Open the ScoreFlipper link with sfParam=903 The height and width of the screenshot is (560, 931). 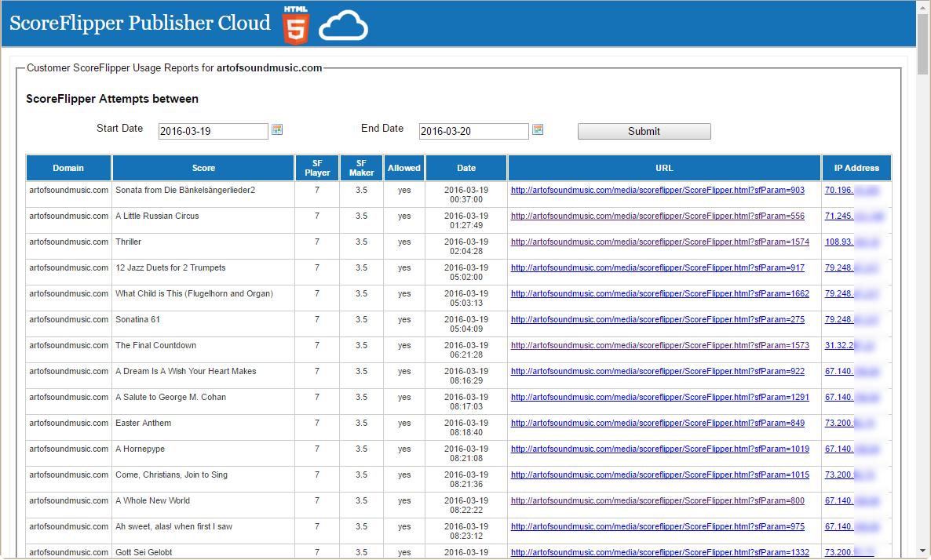657,191
